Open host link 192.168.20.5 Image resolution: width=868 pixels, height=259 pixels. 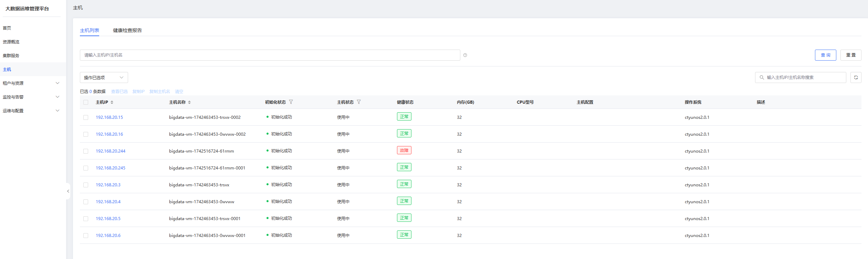[x=108, y=219]
